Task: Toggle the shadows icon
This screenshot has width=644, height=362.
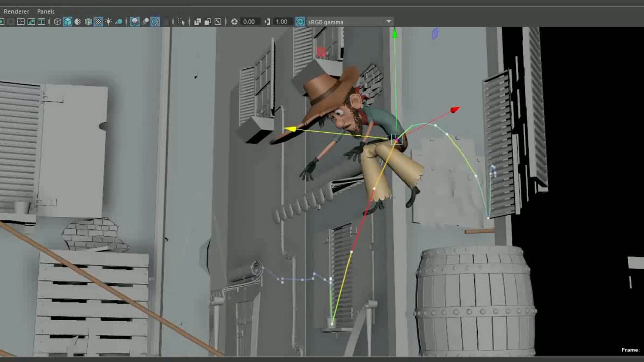Action: pos(119,22)
